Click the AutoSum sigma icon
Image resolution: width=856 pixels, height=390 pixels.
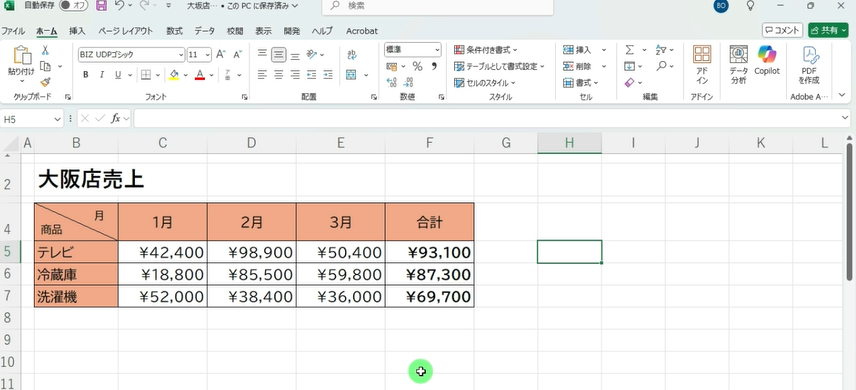point(629,50)
